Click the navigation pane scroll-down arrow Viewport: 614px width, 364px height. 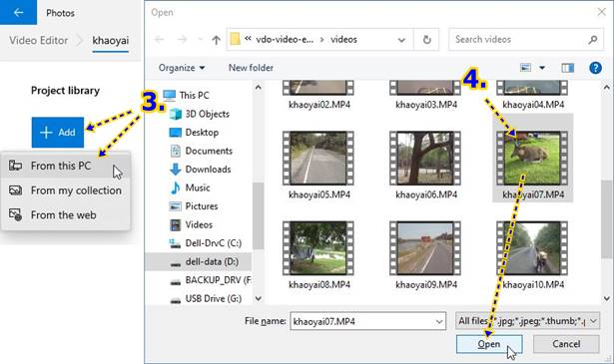pyautogui.click(x=258, y=299)
